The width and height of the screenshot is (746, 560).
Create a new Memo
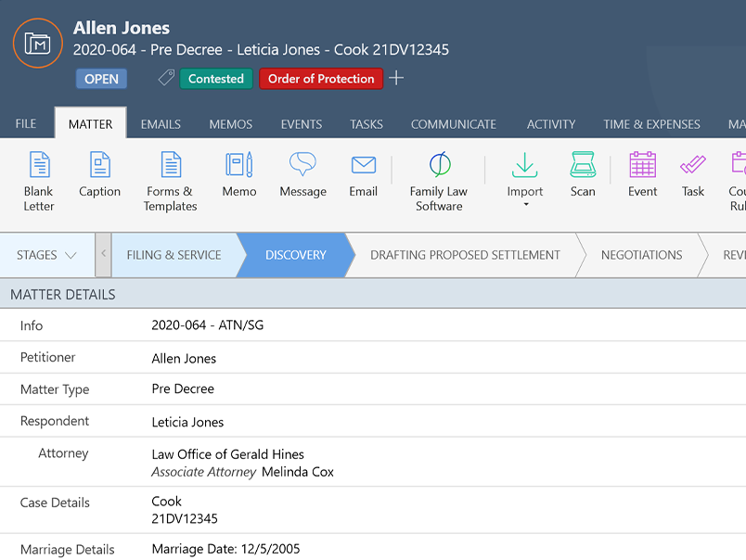click(238, 174)
